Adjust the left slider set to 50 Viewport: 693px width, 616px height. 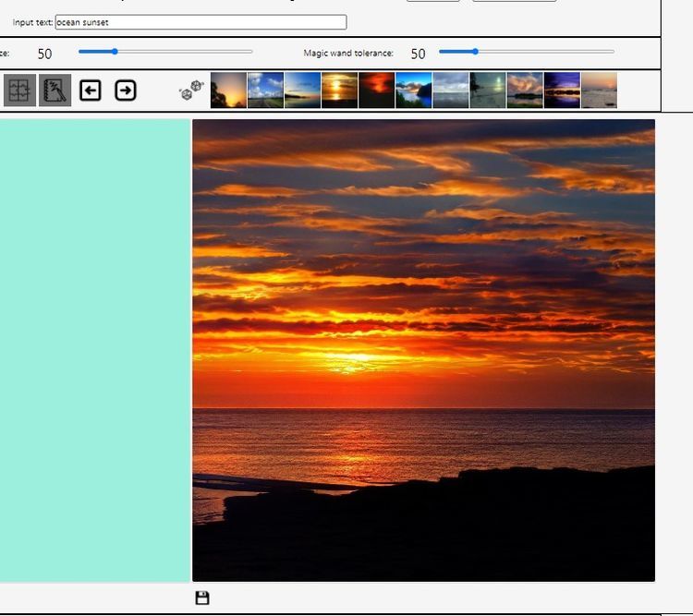pyautogui.click(x=165, y=52)
